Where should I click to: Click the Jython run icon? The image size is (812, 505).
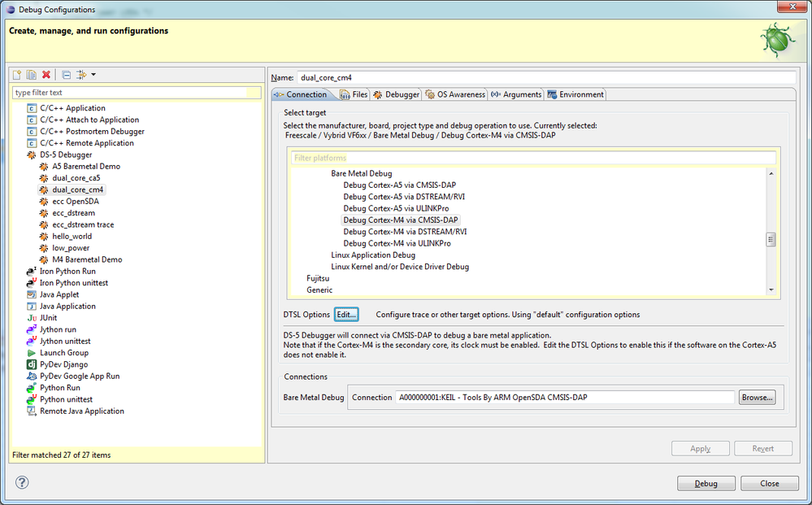tap(32, 329)
